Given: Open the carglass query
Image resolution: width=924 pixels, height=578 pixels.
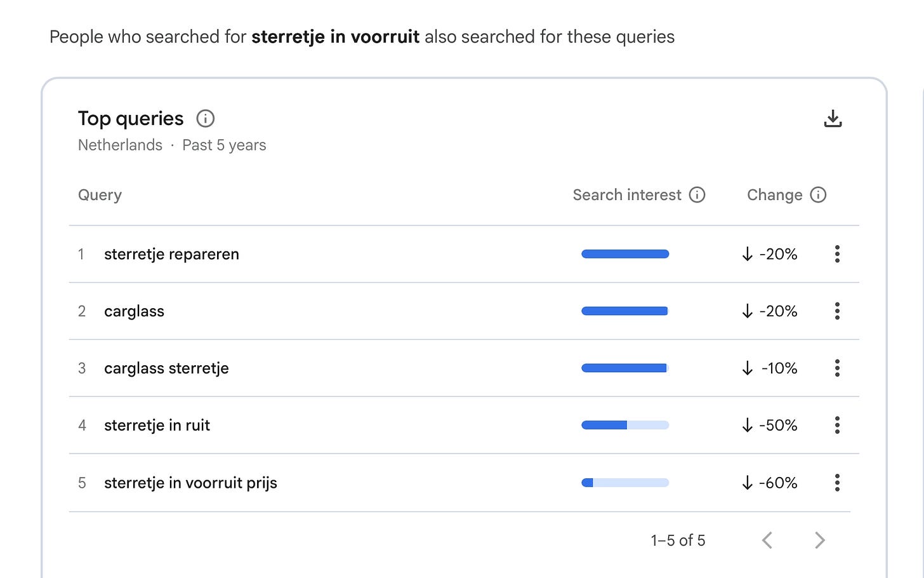Looking at the screenshot, I should click(134, 311).
